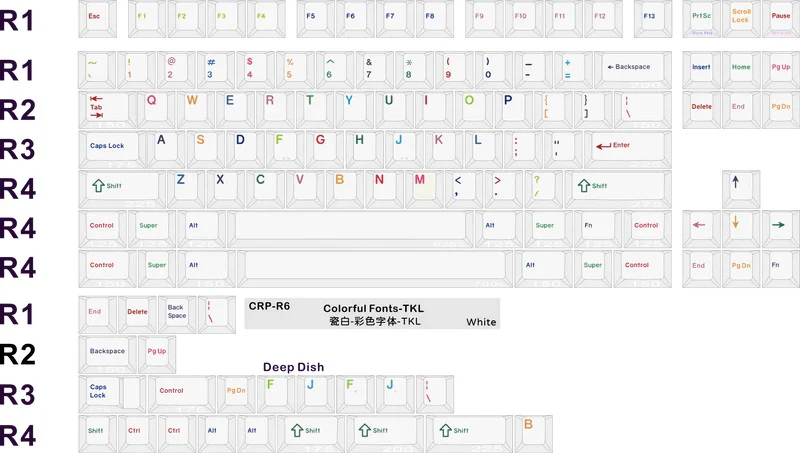The width and height of the screenshot is (800, 453).
Task: Click the plus equals keycap
Action: pos(574,70)
